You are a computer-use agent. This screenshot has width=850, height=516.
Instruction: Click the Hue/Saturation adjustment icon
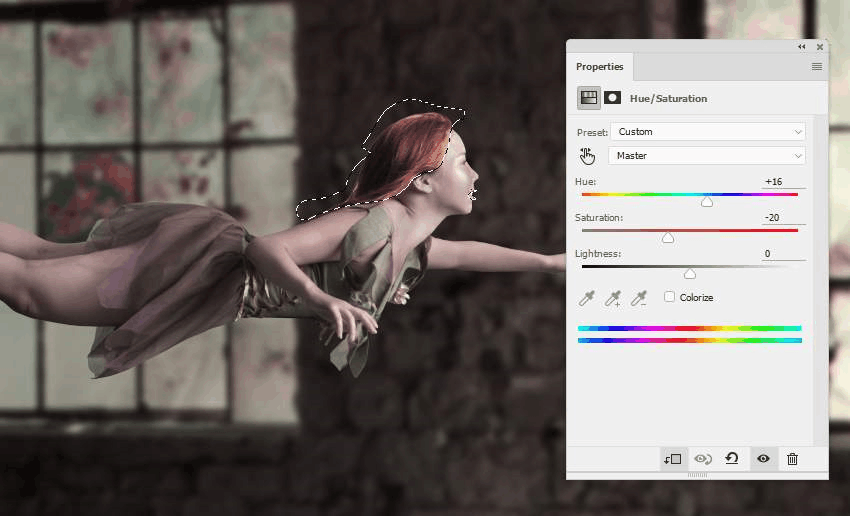click(x=589, y=98)
